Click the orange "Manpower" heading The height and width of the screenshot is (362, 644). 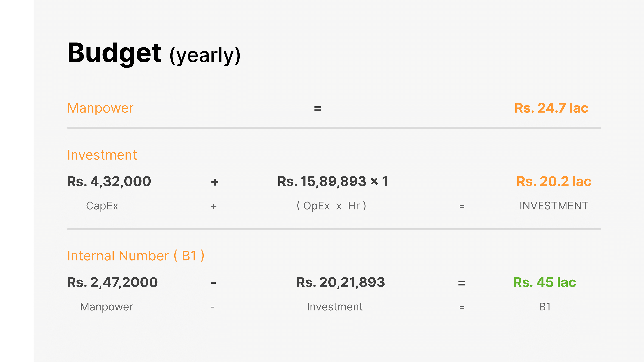coord(100,108)
